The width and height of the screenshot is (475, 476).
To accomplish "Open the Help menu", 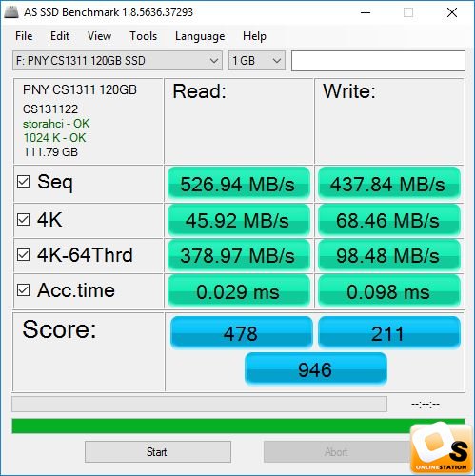I will [254, 36].
